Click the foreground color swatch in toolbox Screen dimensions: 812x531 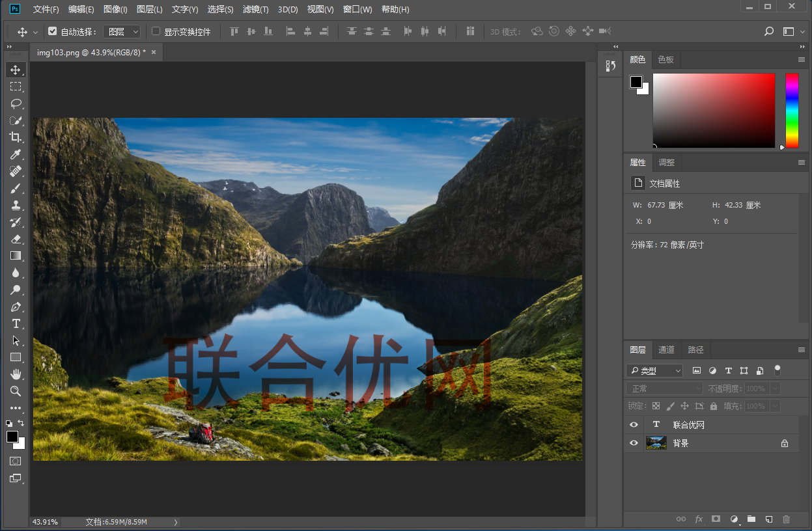pos(12,437)
